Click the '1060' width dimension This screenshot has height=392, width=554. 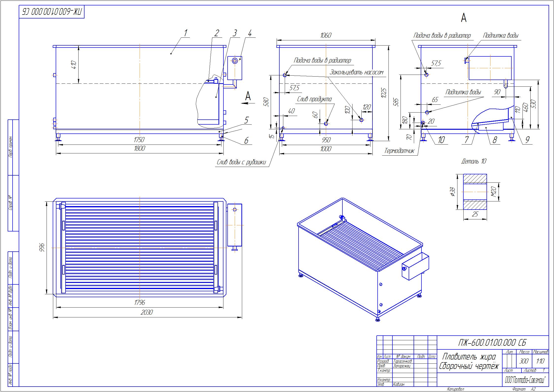pos(326,35)
